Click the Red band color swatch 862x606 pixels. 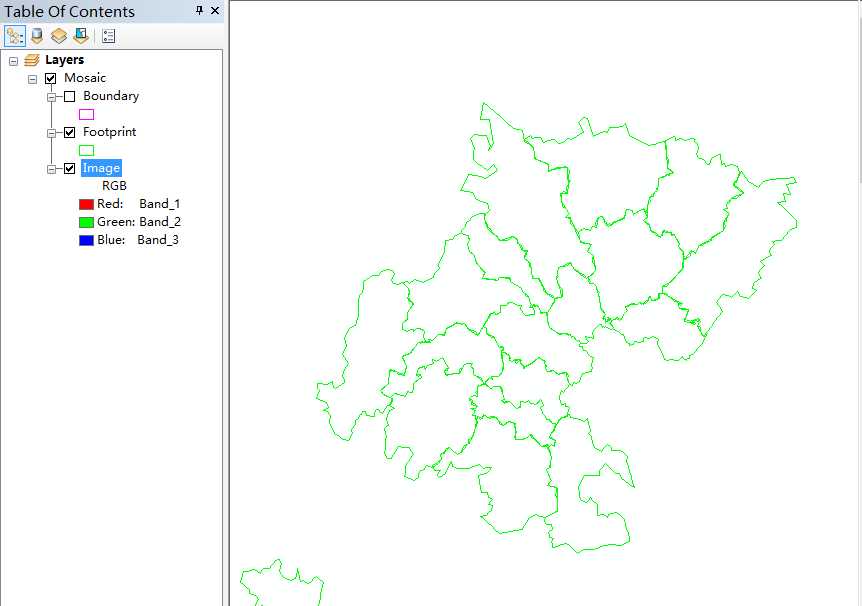point(86,205)
